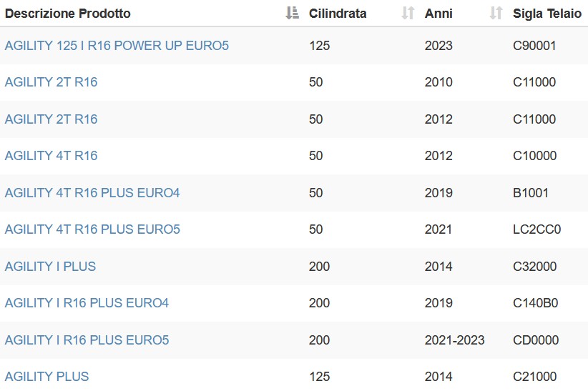Select the frame code cell C90001
The image size is (588, 391).
[534, 45]
